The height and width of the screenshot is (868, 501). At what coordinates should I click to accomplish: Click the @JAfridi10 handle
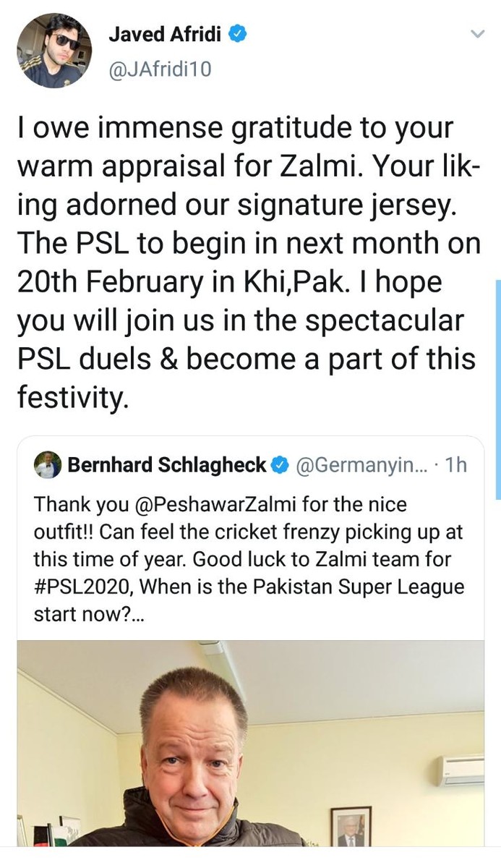pos(160,69)
